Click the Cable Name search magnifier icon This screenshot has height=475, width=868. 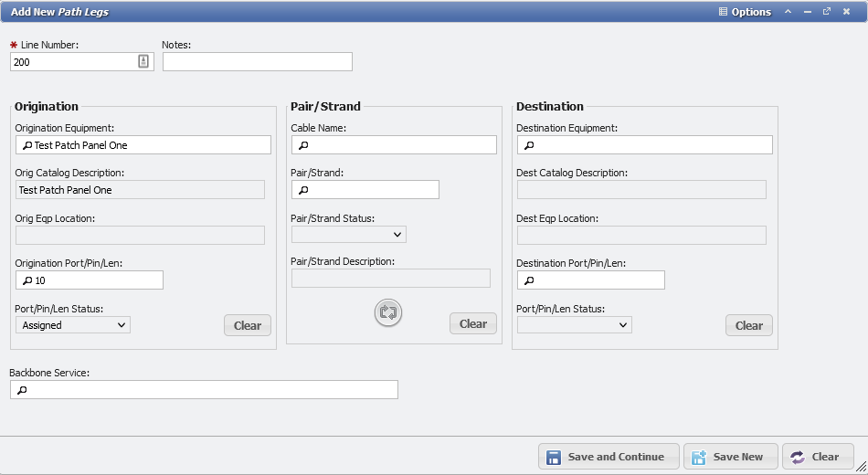pyautogui.click(x=303, y=145)
